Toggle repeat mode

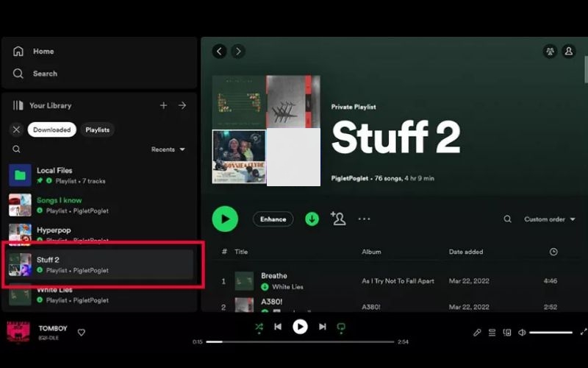(x=341, y=327)
